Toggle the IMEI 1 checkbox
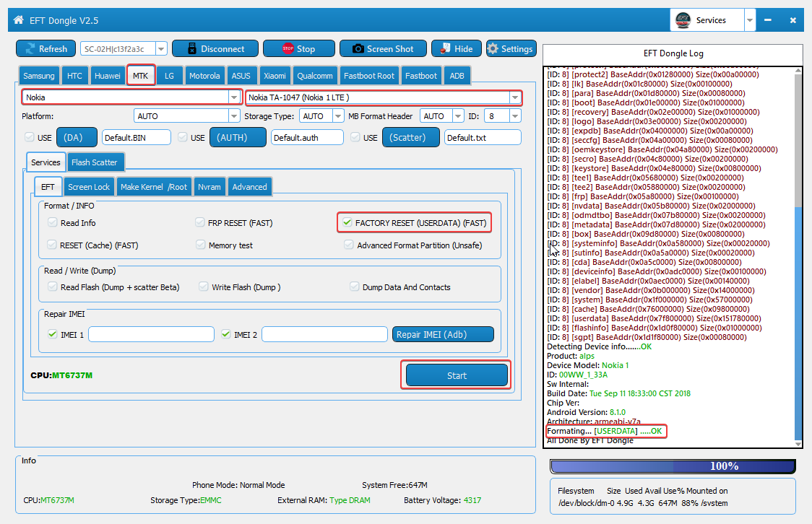The width and height of the screenshot is (812, 524). (x=52, y=334)
